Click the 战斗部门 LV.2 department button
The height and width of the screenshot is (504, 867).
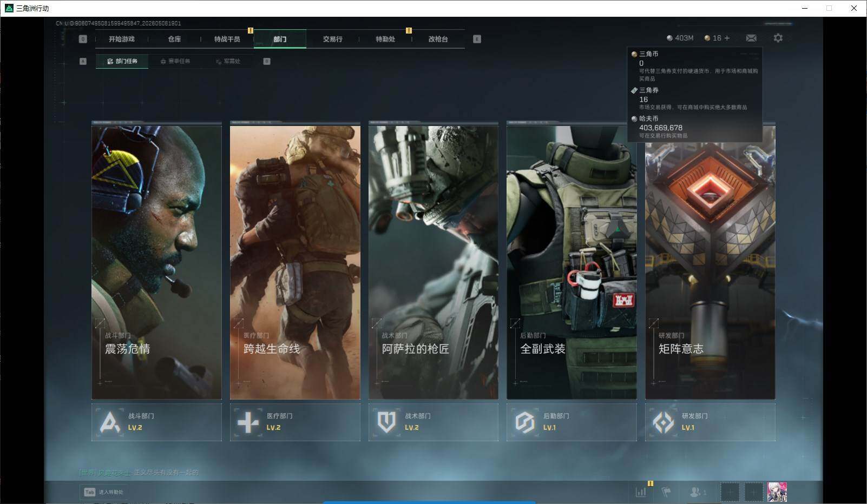(156, 422)
